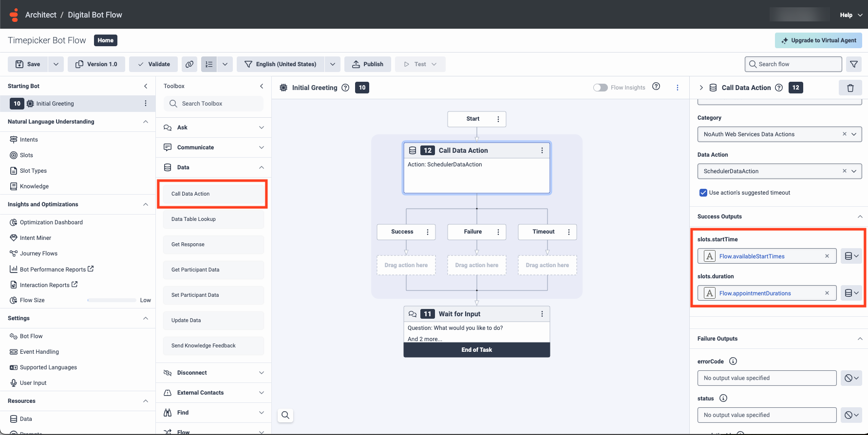The height and width of the screenshot is (435, 868).
Task: Click the Publish button
Action: (x=367, y=64)
